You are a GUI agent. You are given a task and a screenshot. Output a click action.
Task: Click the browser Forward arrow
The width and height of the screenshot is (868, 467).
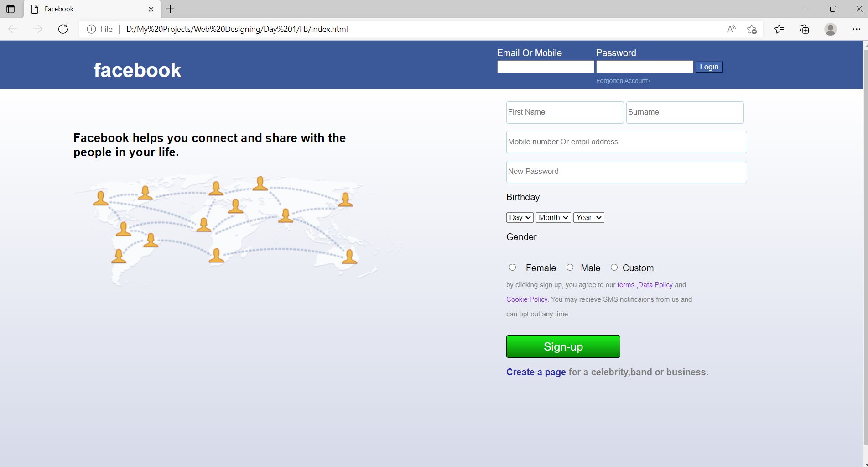[x=38, y=29]
